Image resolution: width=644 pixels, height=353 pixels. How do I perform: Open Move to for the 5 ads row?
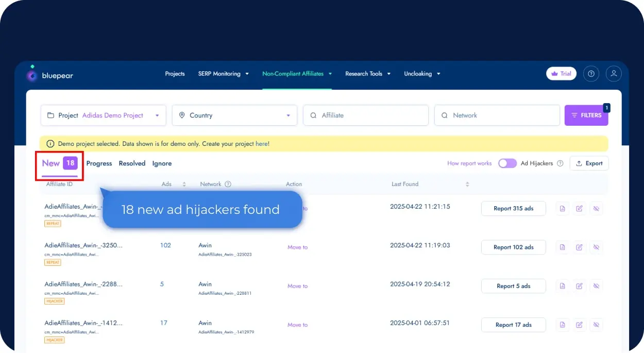pyautogui.click(x=297, y=286)
